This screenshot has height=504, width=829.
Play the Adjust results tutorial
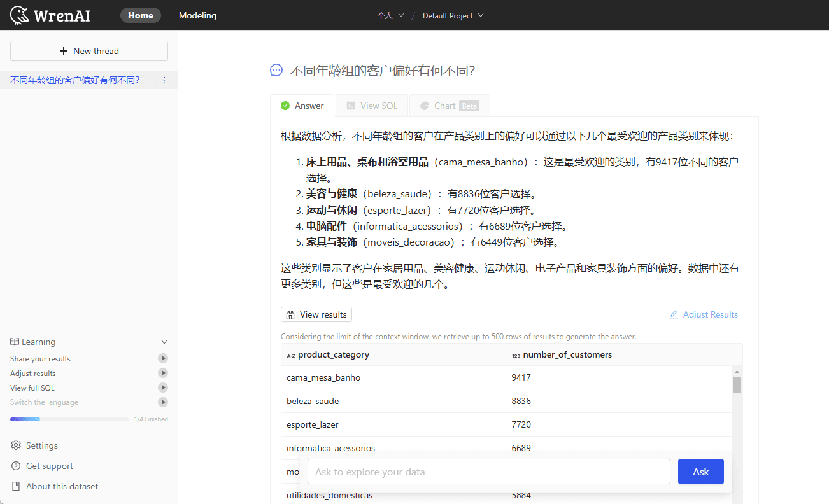coord(163,373)
